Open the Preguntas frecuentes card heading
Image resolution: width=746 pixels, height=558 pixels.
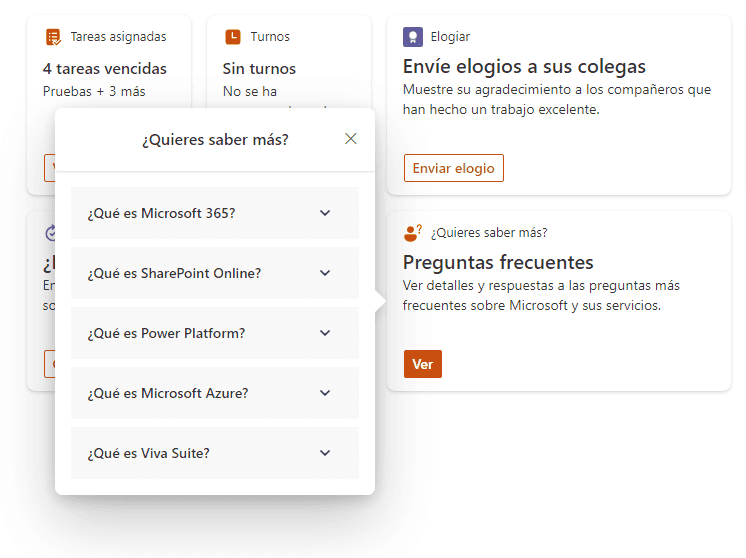(498, 262)
